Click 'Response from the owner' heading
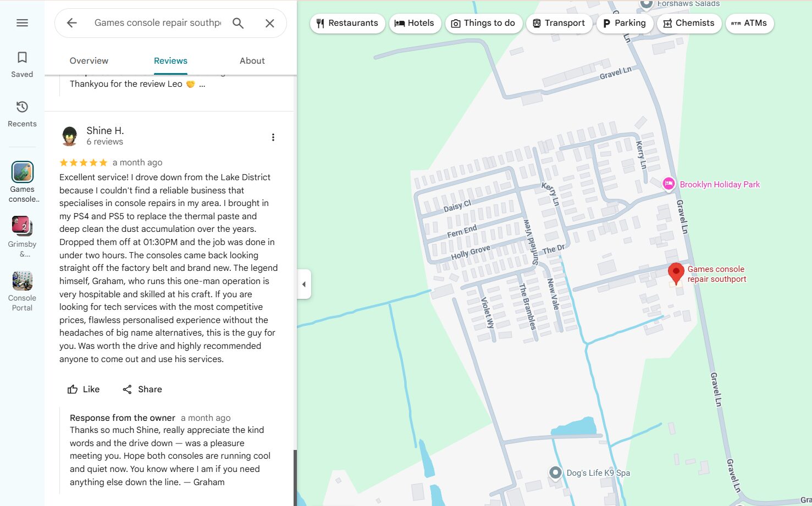Screen dimensions: 812x506 tap(123, 418)
